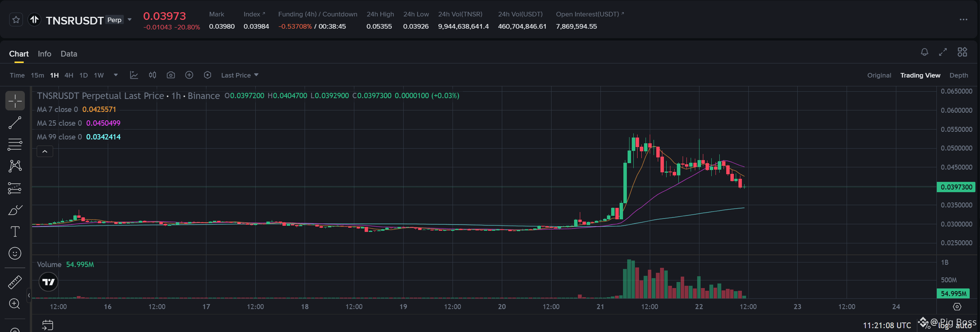Click the chart title TNSRUSDT Perpetual Last Price
Viewport: 980px width, 332px height.
(x=101, y=96)
